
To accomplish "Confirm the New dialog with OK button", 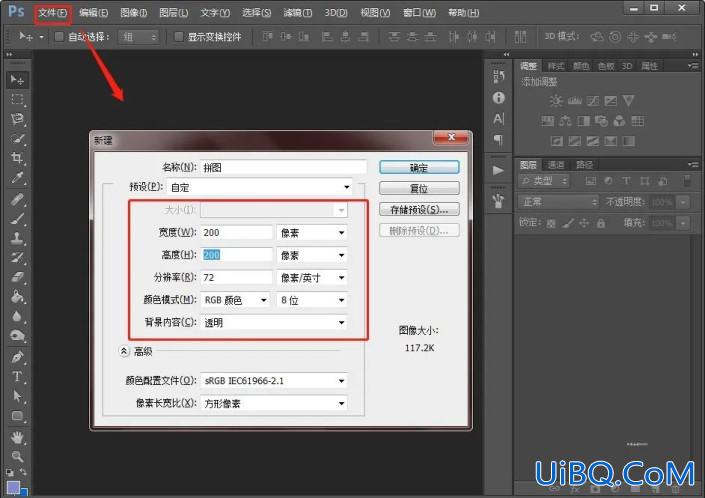I will pos(419,167).
